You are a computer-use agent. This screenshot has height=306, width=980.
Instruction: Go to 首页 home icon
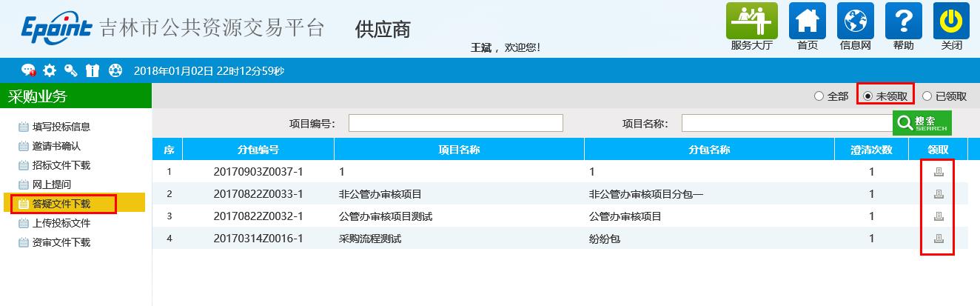pyautogui.click(x=808, y=21)
